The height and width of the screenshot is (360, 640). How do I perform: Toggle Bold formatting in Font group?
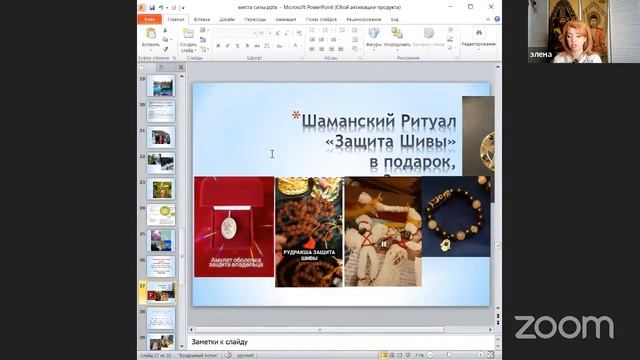[218, 46]
